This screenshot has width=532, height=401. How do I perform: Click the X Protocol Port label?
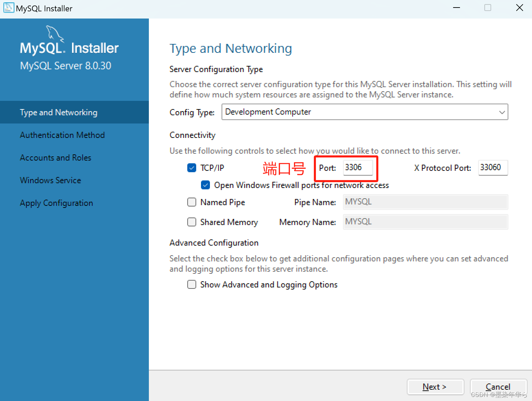point(442,168)
